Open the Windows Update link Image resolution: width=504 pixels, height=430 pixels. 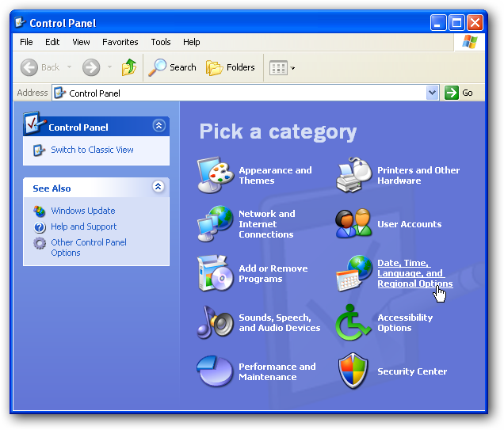[x=83, y=211]
